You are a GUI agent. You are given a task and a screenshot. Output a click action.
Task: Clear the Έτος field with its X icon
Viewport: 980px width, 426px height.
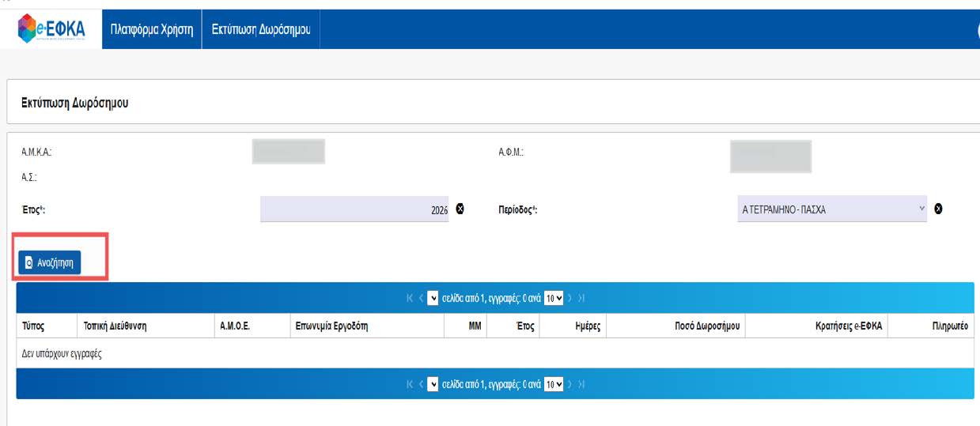coord(460,209)
